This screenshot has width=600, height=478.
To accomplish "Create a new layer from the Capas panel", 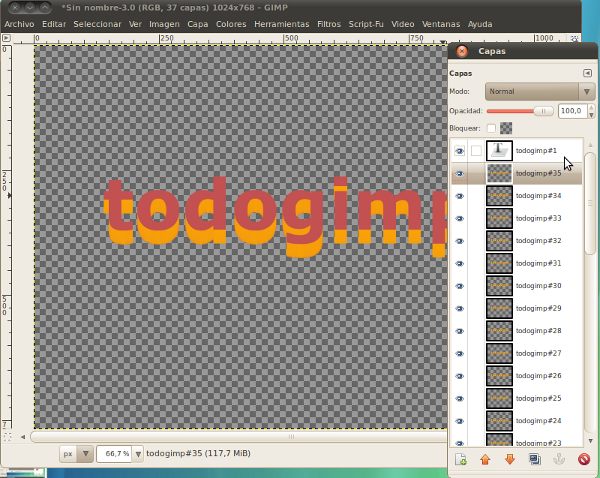I will pyautogui.click(x=461, y=459).
